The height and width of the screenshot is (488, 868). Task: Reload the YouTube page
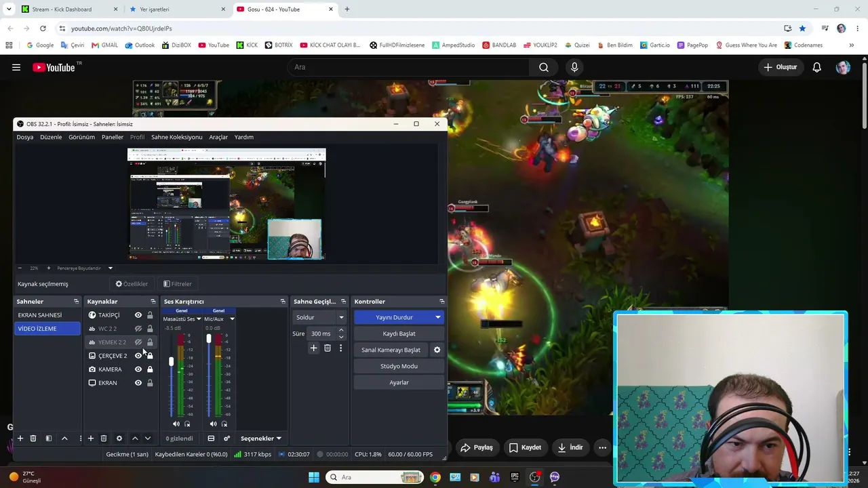43,28
